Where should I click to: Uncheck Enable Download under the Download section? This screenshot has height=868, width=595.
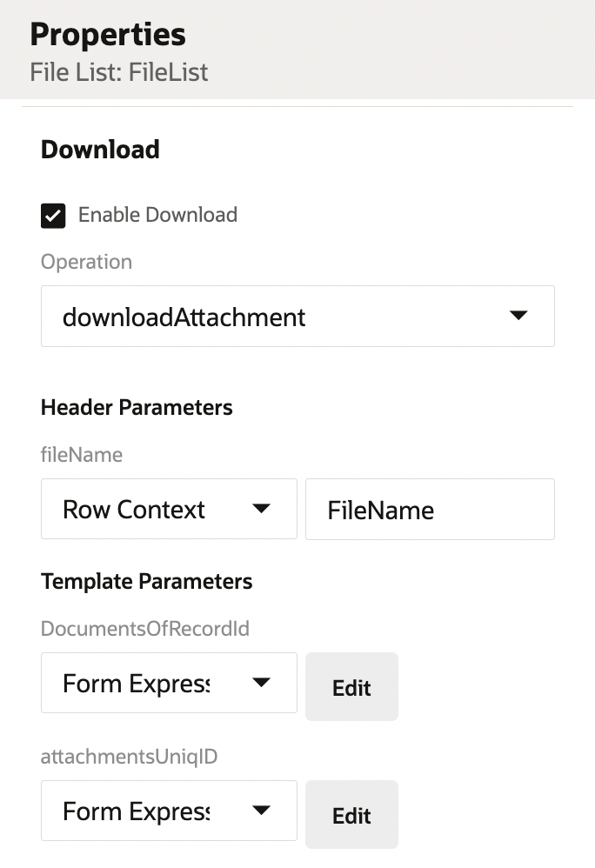click(x=52, y=215)
